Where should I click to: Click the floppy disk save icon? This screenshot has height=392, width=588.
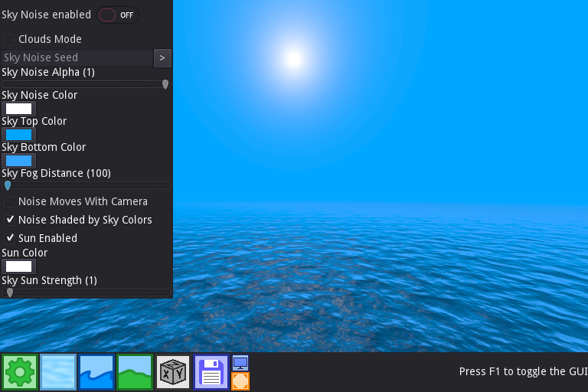[211, 372]
